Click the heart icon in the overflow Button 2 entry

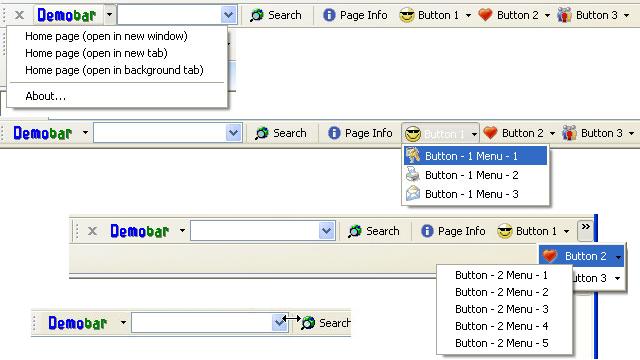point(550,256)
